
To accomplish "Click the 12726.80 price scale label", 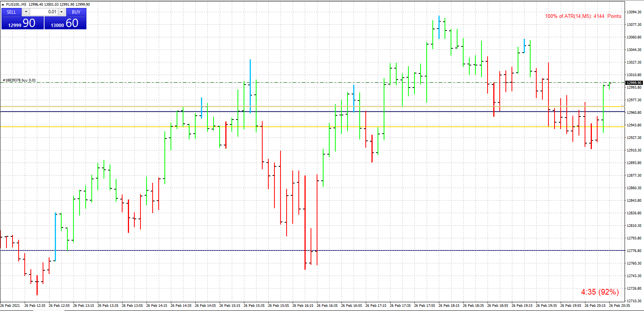I will (x=634, y=289).
